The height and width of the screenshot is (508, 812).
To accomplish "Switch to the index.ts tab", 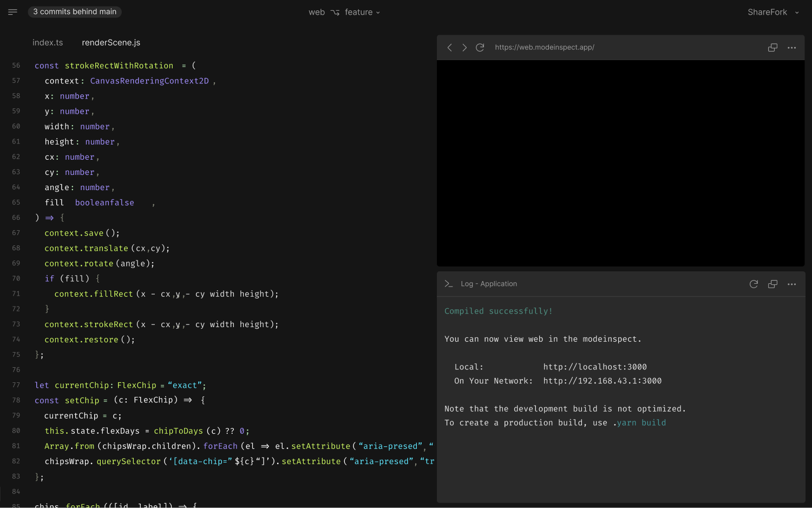I will coord(48,42).
